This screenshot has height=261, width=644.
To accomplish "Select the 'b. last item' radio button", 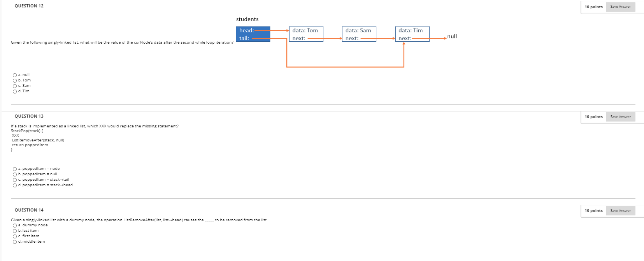I will (x=15, y=231).
